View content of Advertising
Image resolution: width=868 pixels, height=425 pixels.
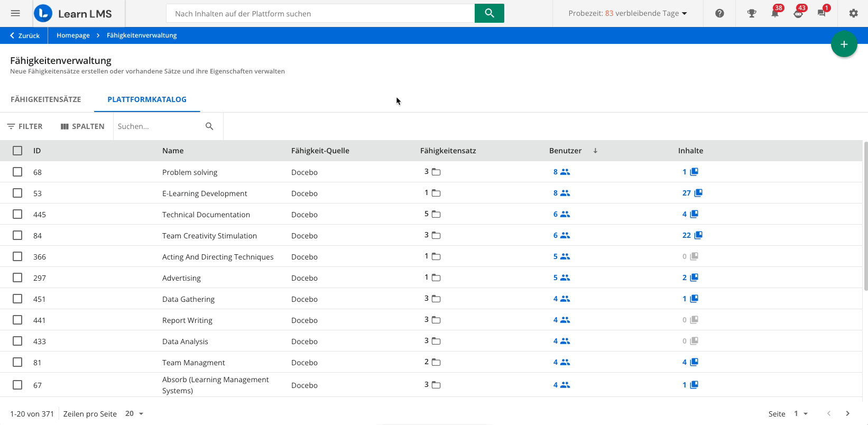[690, 278]
